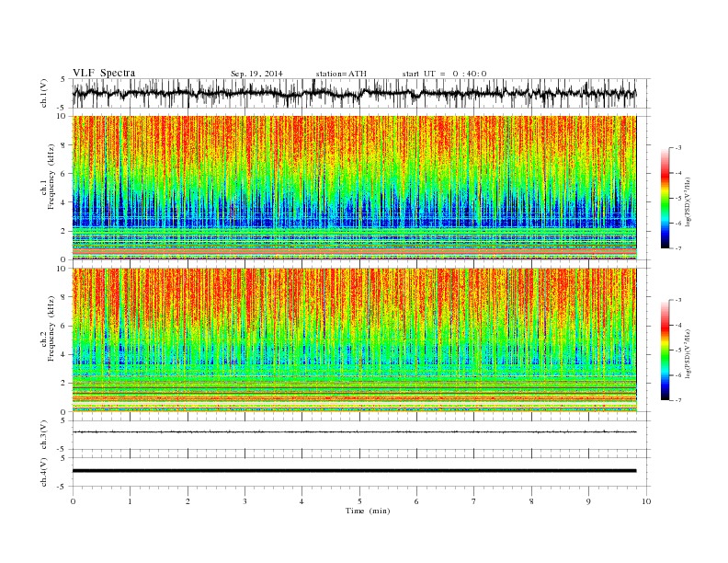The height and width of the screenshot is (563, 728).
Task: Click time axis tick label "8"
Action: [531, 501]
